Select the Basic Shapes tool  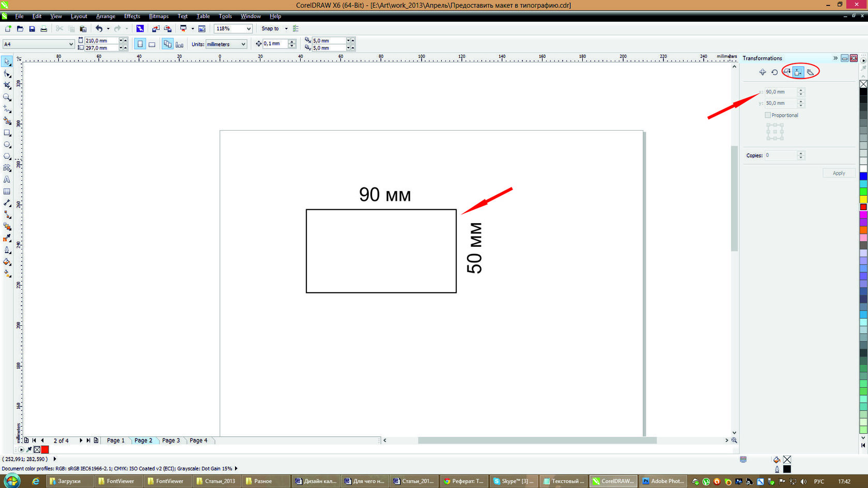click(7, 168)
